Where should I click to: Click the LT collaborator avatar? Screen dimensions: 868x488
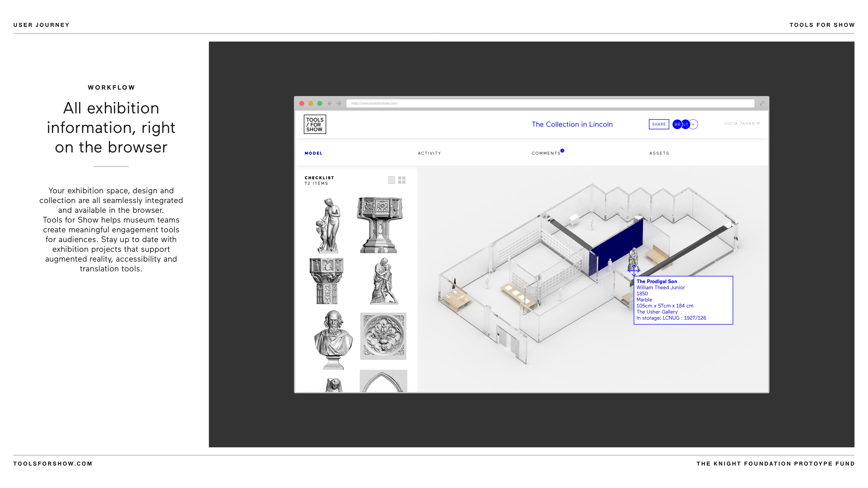[x=686, y=124]
